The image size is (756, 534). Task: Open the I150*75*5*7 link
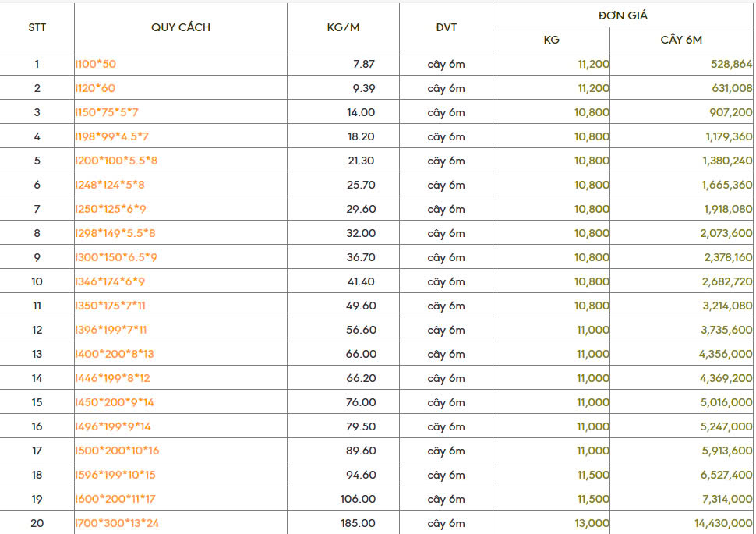[107, 112]
